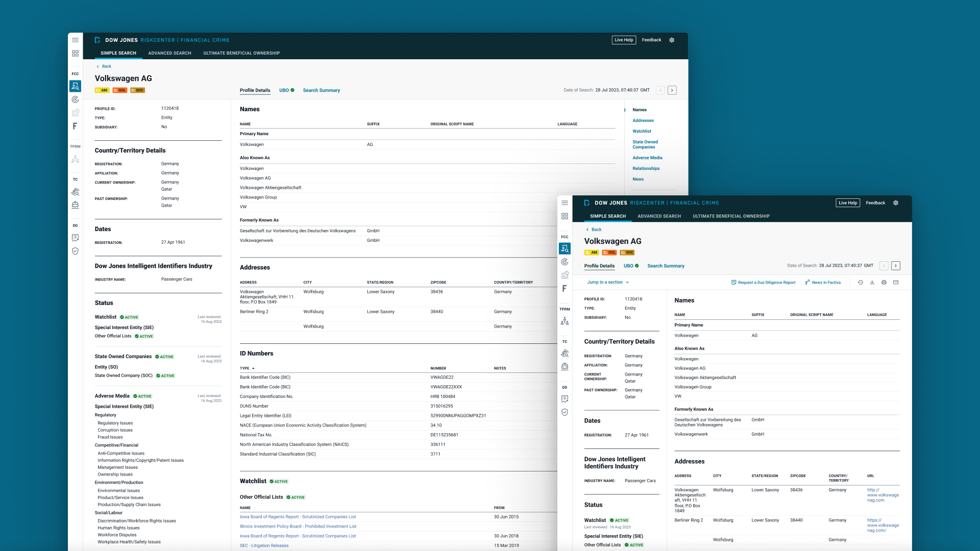Select Search Summary tab in back window

322,90
